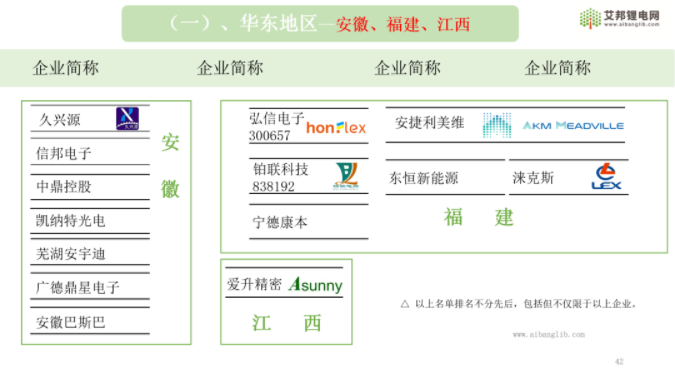The height and width of the screenshot is (369, 675).
Task: Select the 铂联科技 green logo
Action: pyautogui.click(x=346, y=175)
